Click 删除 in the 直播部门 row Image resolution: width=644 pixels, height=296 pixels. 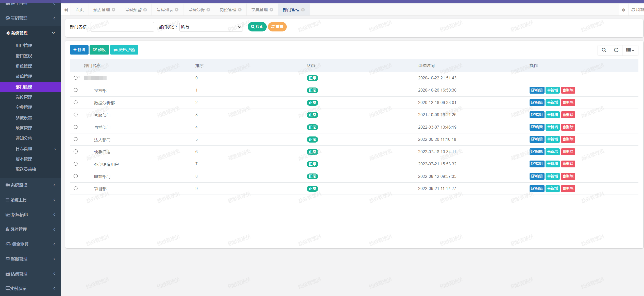click(x=568, y=127)
